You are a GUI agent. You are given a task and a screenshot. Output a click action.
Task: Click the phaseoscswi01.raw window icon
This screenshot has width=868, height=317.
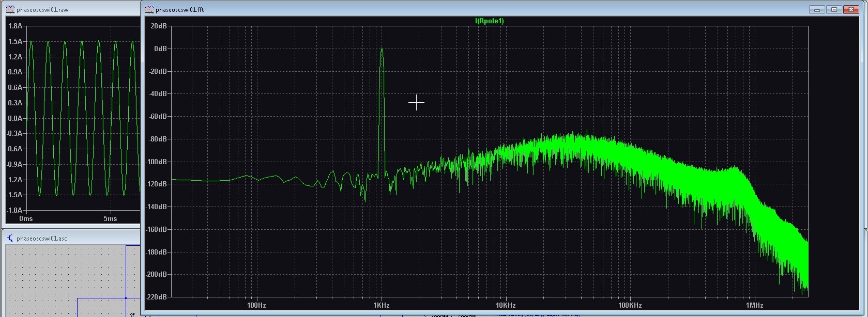10,9
